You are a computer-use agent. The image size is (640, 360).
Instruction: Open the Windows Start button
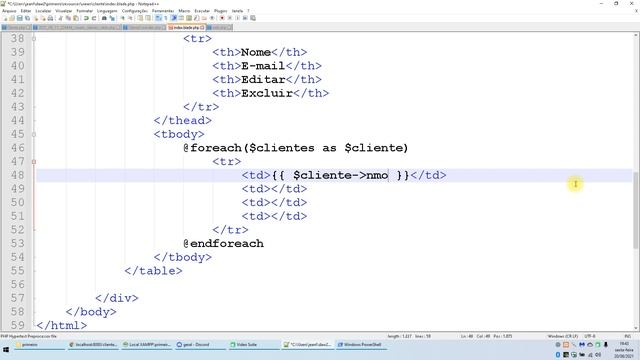pos(6,350)
